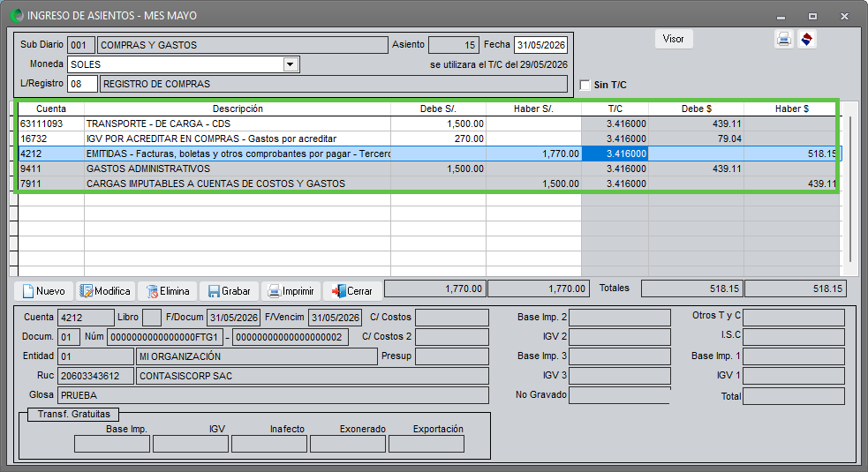Viewport: 868px width, 472px height.
Task: Select the GASTOS ADMINISTRATIVOS row
Action: [428, 169]
